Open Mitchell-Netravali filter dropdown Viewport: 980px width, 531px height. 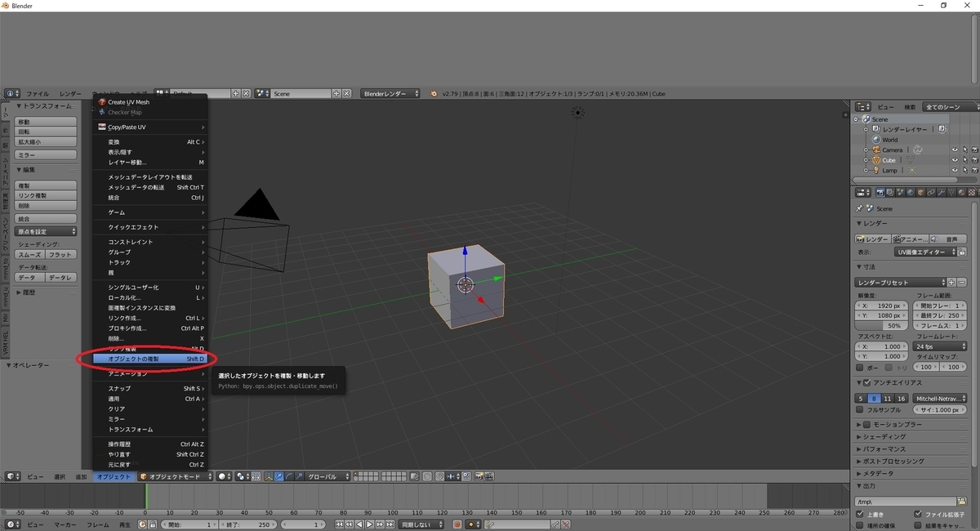pos(939,398)
